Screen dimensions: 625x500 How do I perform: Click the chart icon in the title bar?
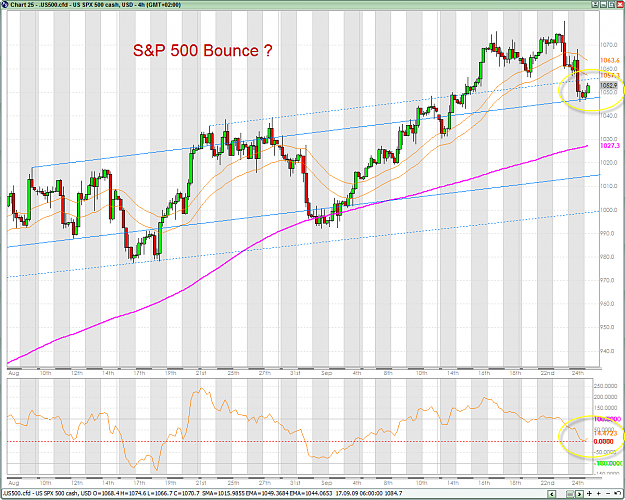click(x=4, y=4)
